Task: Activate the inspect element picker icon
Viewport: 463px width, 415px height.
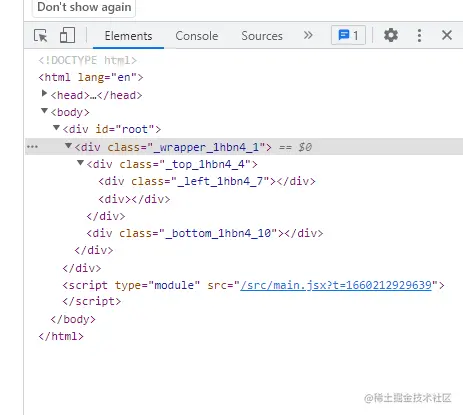Action: (41, 35)
